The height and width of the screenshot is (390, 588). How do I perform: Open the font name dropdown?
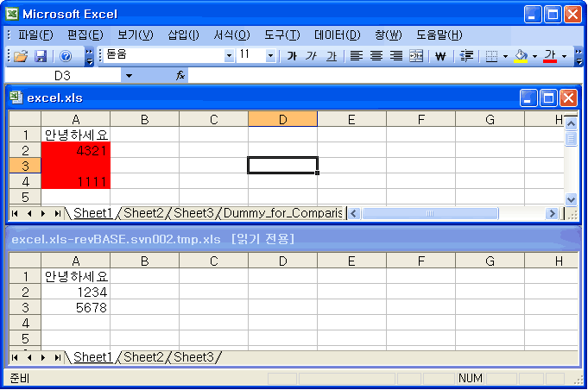[x=229, y=56]
